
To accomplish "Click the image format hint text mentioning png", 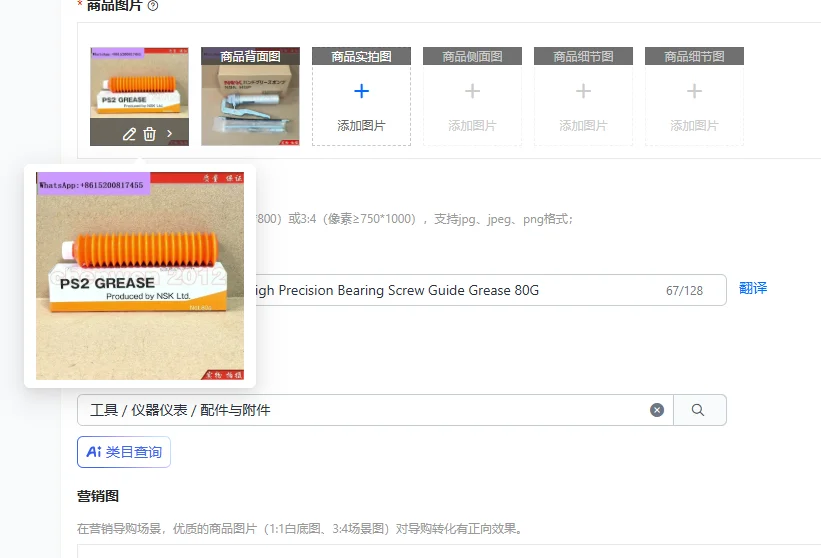I will pos(414,219).
